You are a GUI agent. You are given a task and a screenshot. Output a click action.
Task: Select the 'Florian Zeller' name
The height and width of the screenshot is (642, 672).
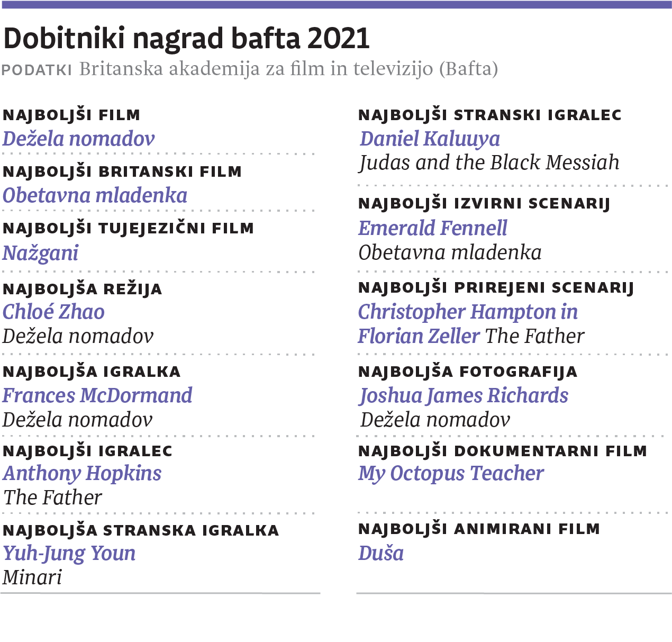click(419, 336)
